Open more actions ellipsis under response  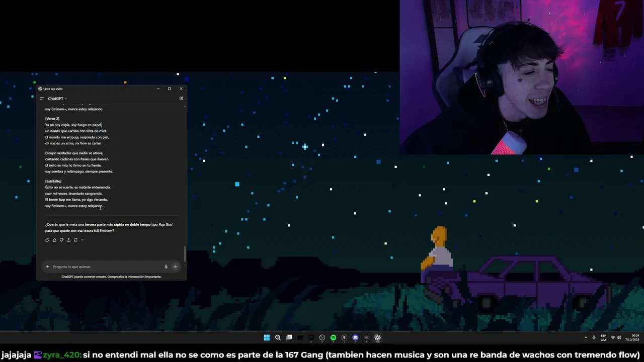pyautogui.click(x=83, y=240)
